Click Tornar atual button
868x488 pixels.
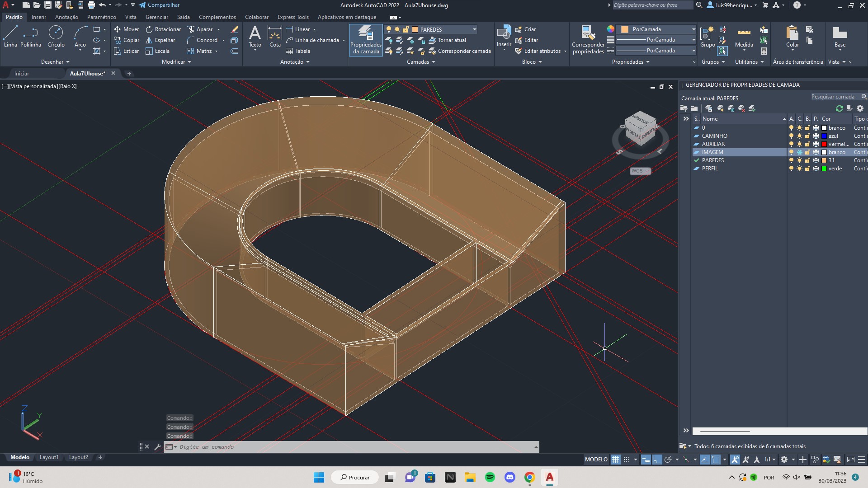[447, 40]
